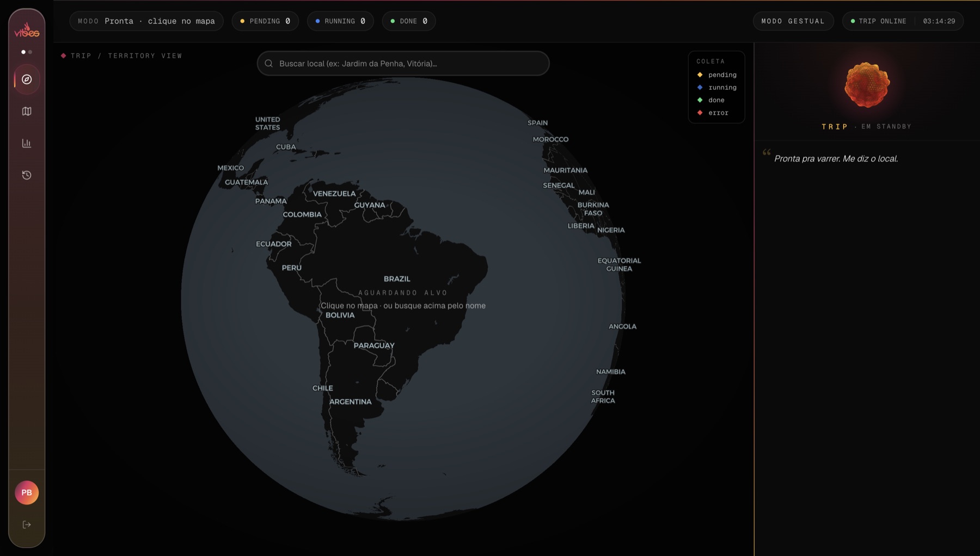Click the TRIP ONLINE status indicator
980x556 pixels.
click(879, 21)
